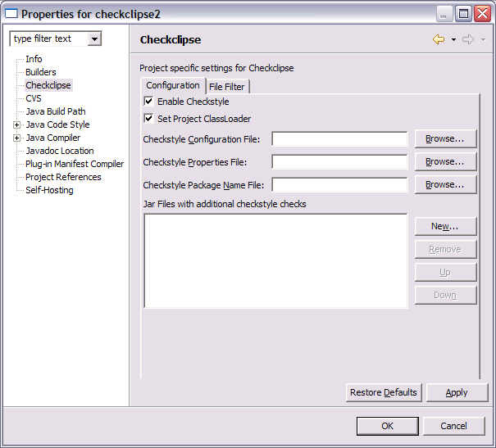Click the type filter text field
Image resolution: width=496 pixels, height=448 pixels.
49,38
